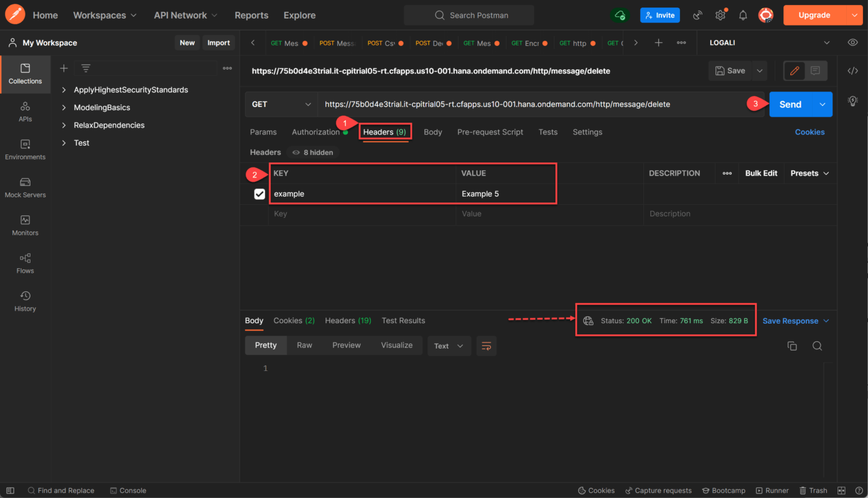
Task: Click the Save request button
Action: (730, 71)
